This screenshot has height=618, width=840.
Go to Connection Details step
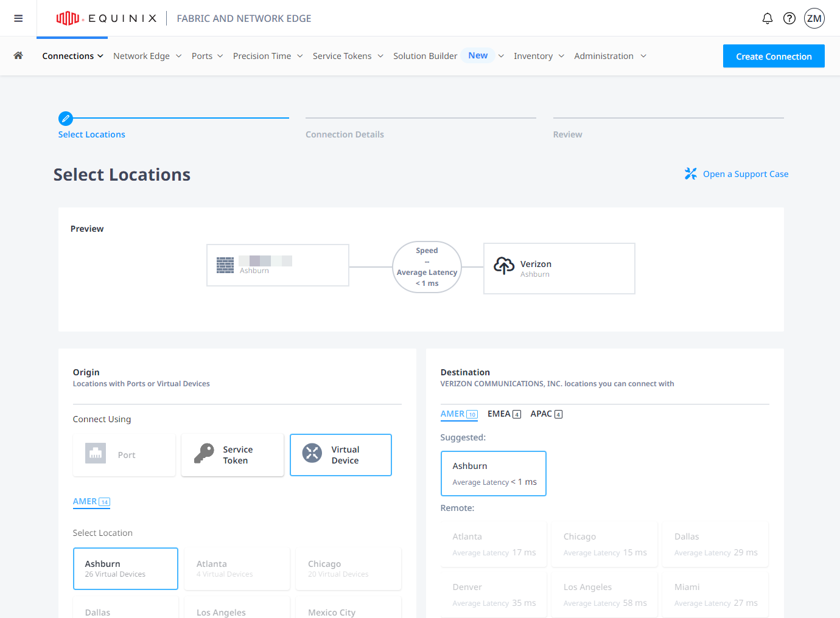[345, 134]
